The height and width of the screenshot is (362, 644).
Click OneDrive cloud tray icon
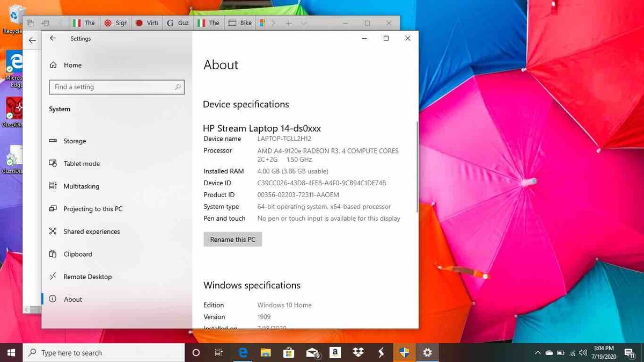pyautogui.click(x=549, y=353)
